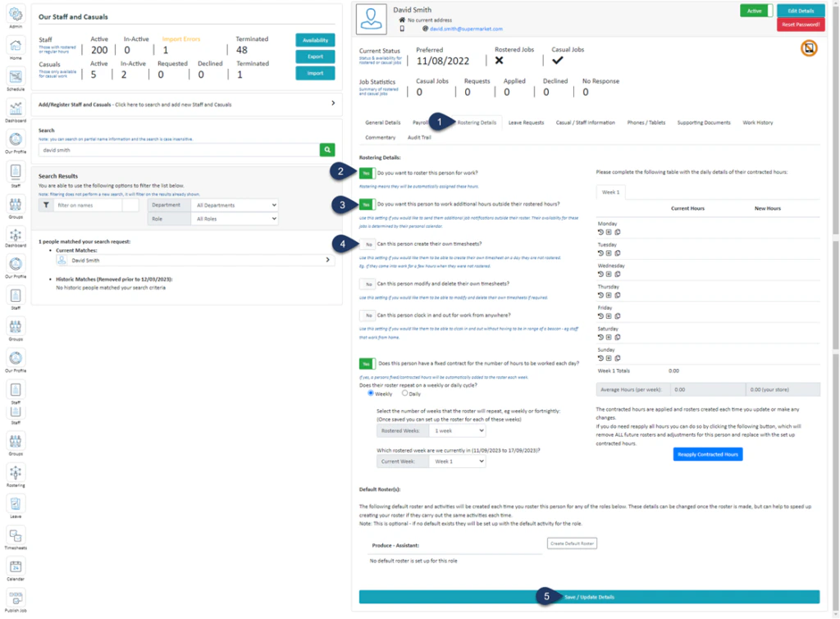Select the Week 1 hours tab

coord(610,192)
